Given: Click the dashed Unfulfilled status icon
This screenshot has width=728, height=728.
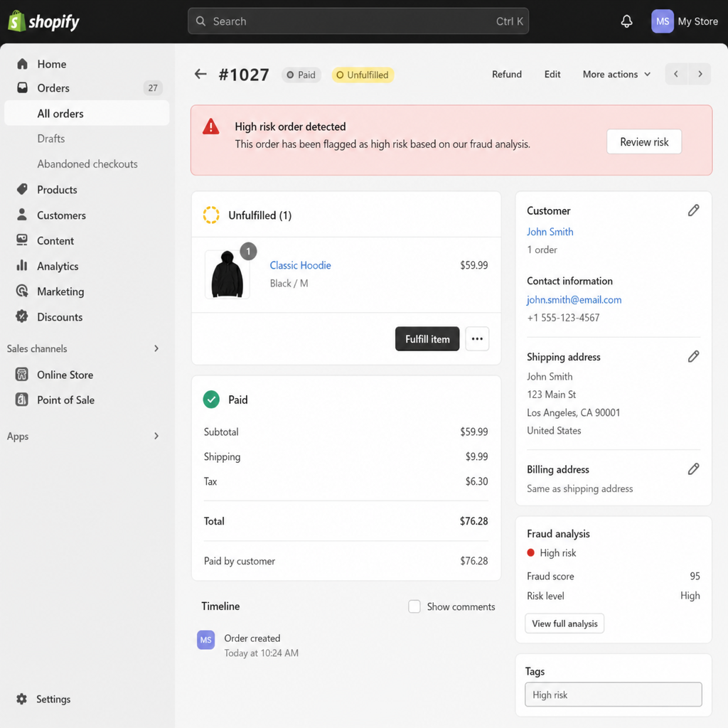Looking at the screenshot, I should point(211,215).
